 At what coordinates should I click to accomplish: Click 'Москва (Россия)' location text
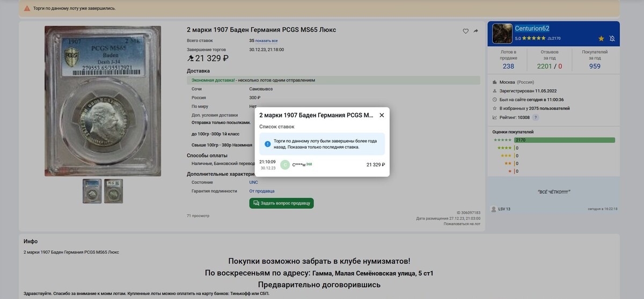[516, 83]
